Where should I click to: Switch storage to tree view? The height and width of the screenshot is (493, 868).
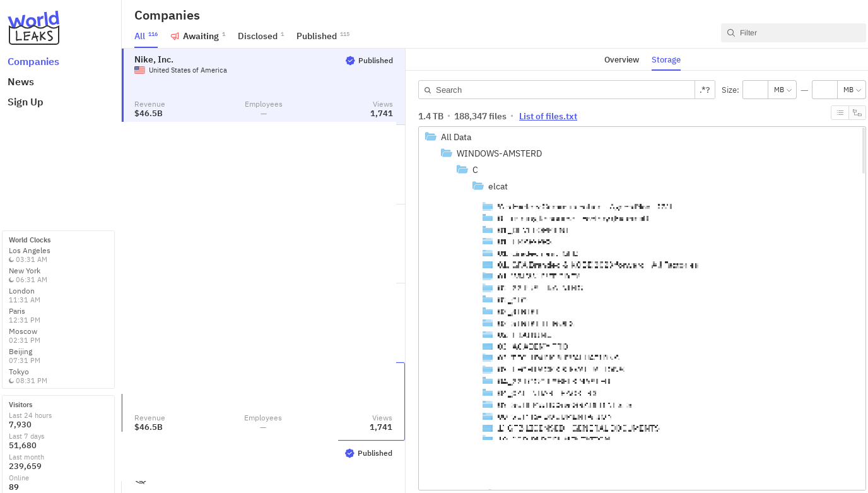[857, 112]
